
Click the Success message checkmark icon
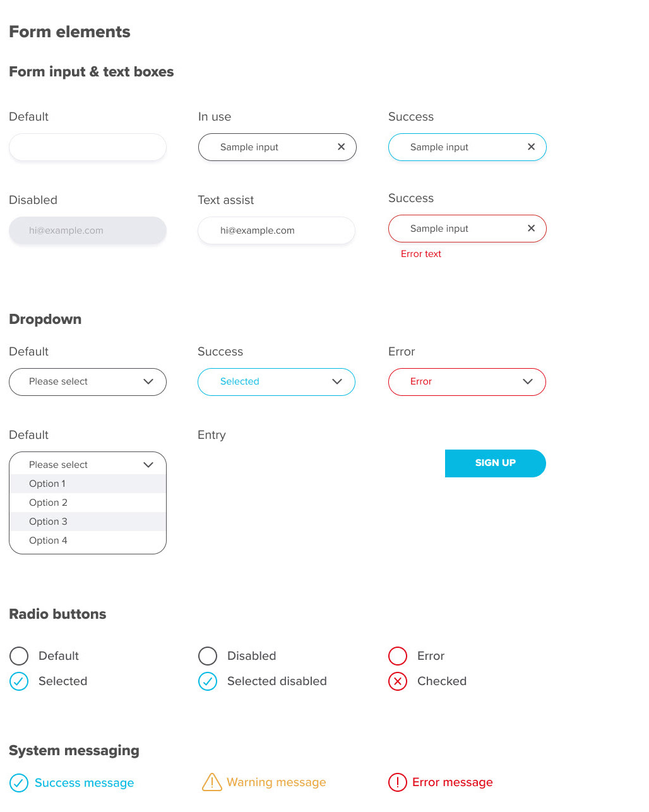19,783
